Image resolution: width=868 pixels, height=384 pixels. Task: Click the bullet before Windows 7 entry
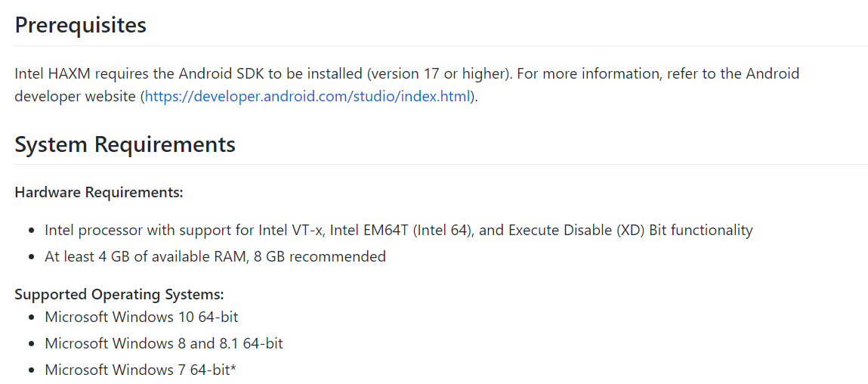click(x=32, y=370)
